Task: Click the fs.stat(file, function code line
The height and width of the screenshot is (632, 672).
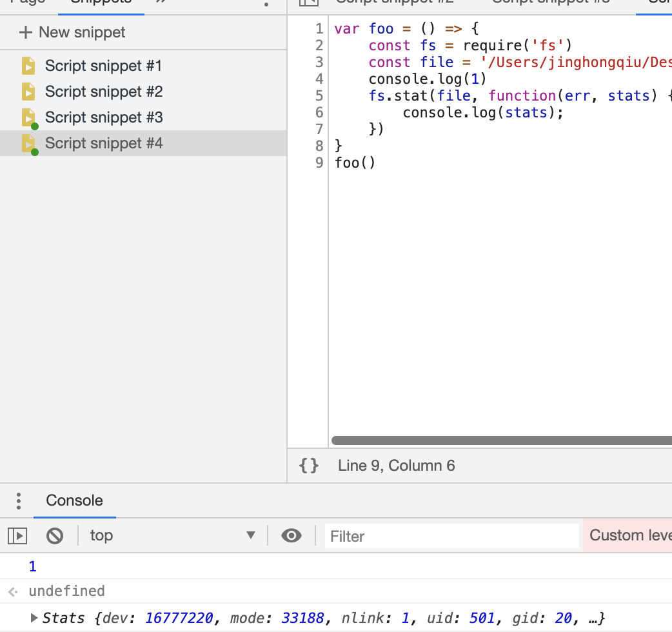Action: point(520,95)
